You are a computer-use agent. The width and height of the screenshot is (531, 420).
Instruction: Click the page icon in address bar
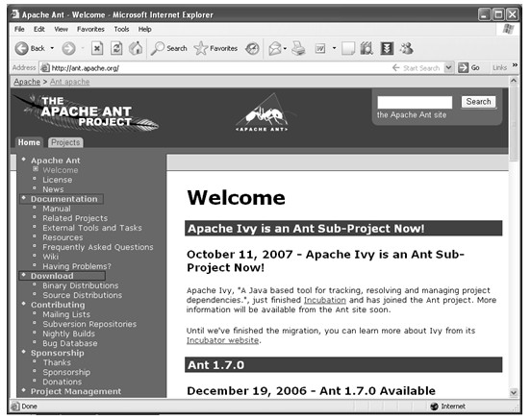click(x=44, y=68)
